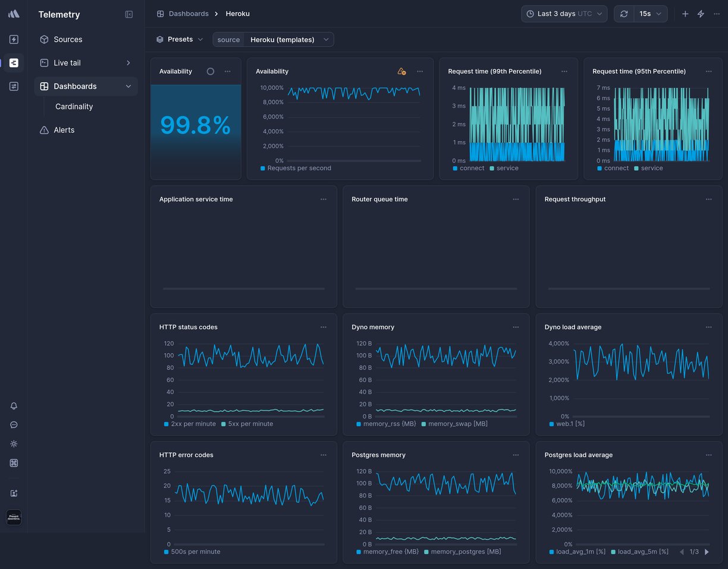
Task: Open options for Dyno load average chart
Action: (709, 327)
